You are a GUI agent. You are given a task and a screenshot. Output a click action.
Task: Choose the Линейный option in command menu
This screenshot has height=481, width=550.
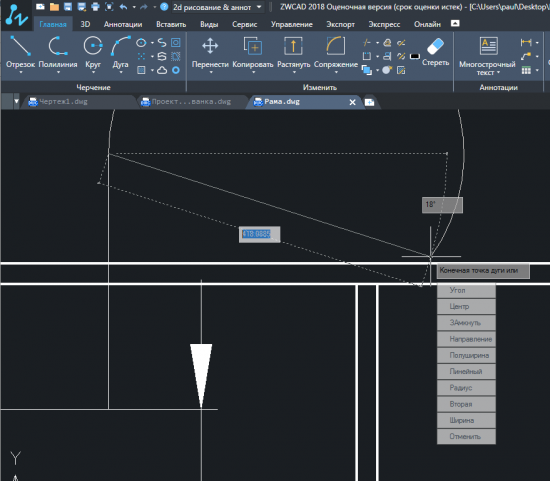coord(466,372)
